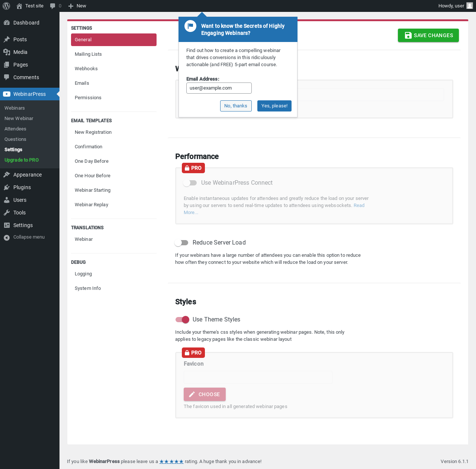Open Webhooks settings
476x469 pixels.
click(114, 69)
